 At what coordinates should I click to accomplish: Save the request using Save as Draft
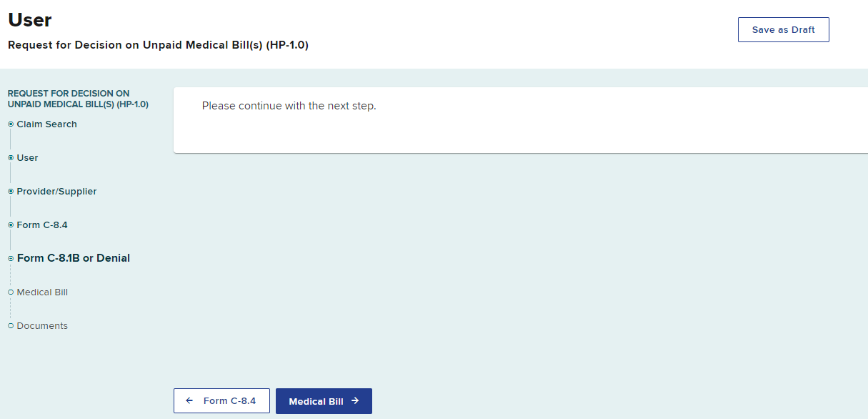(783, 30)
